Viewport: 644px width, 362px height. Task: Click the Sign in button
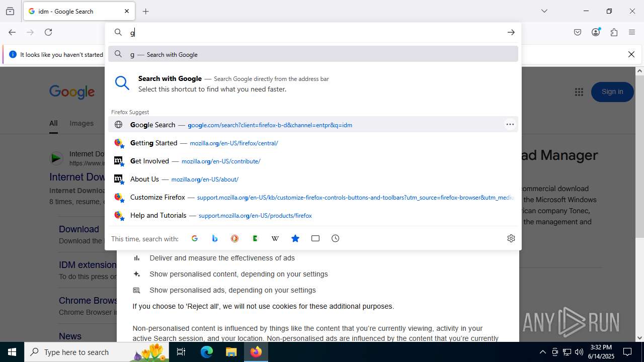coord(612,92)
